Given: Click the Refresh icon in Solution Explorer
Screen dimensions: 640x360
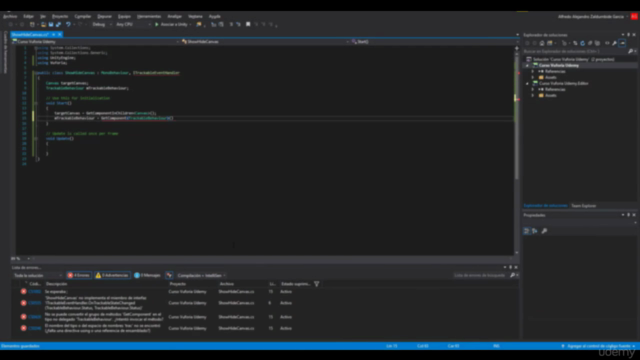Looking at the screenshot, I should [x=582, y=43].
